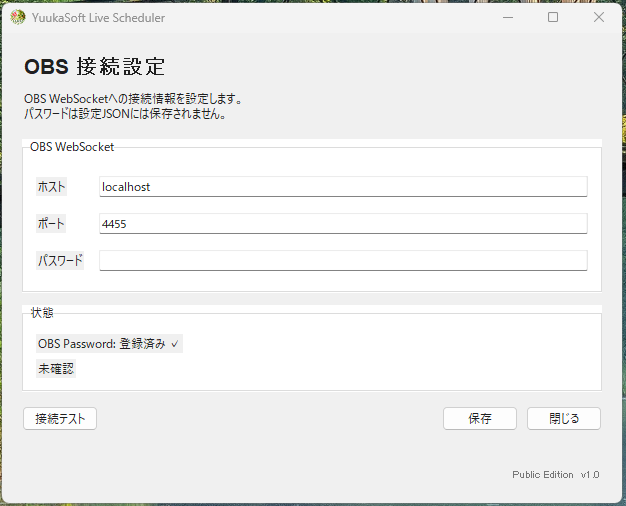This screenshot has height=506, width=626.
Task: Click the Public Edition v1.0 version text
Action: [x=556, y=474]
